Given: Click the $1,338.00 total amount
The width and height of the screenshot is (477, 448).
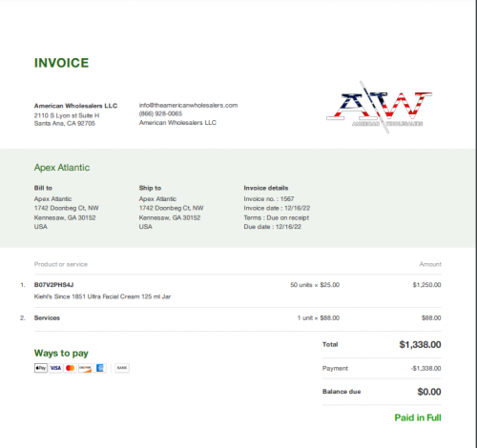Looking at the screenshot, I should [420, 344].
